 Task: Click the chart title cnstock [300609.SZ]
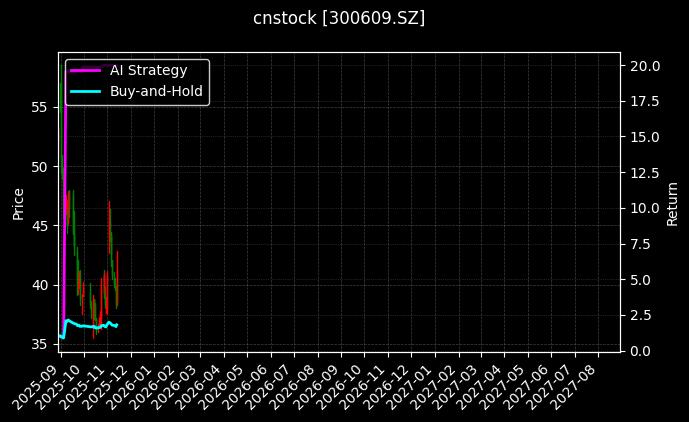pos(339,18)
